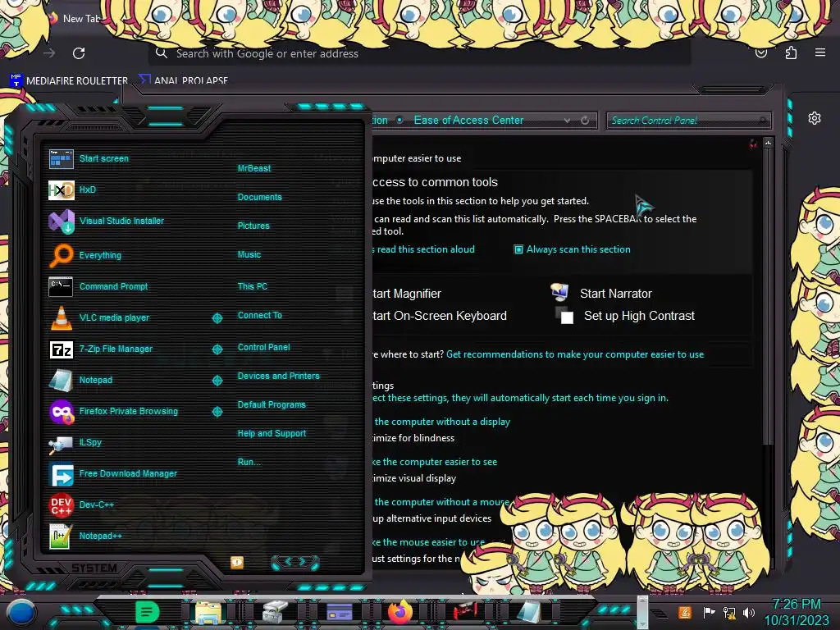Launch Everything search tool
This screenshot has width=840, height=630.
coord(84,255)
